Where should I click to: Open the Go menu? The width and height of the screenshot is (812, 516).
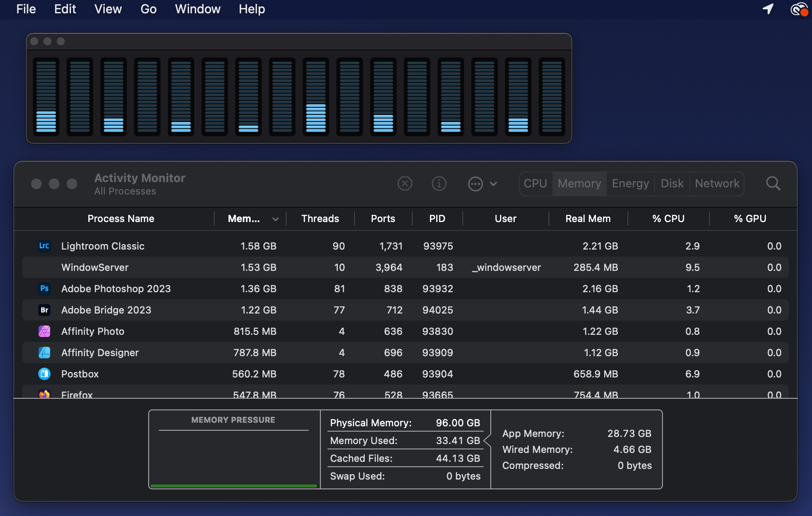pos(149,9)
